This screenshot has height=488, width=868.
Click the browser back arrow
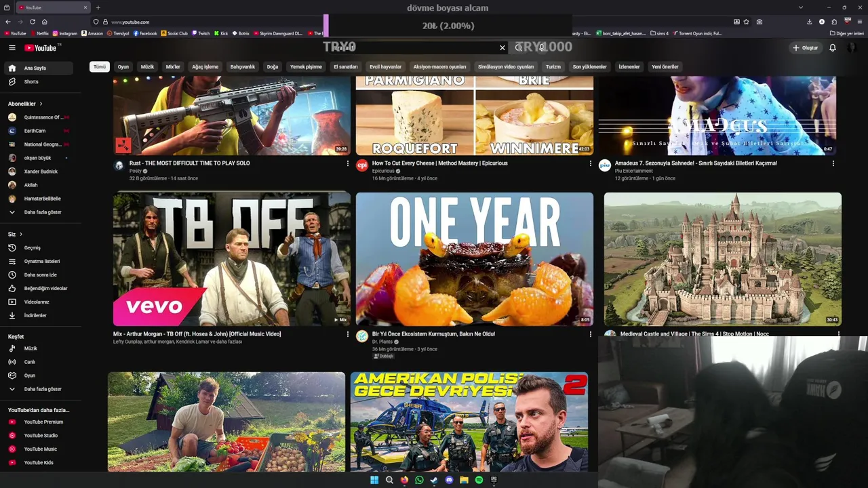(8, 22)
